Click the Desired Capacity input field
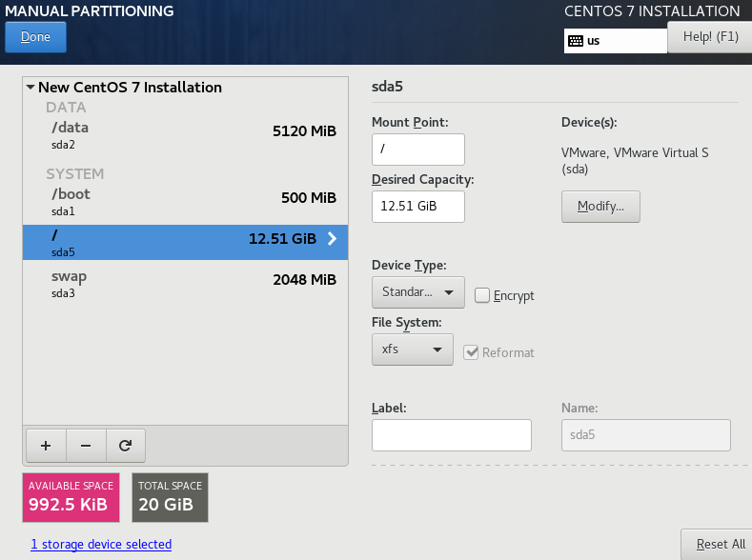Image resolution: width=752 pixels, height=560 pixels. coord(418,207)
